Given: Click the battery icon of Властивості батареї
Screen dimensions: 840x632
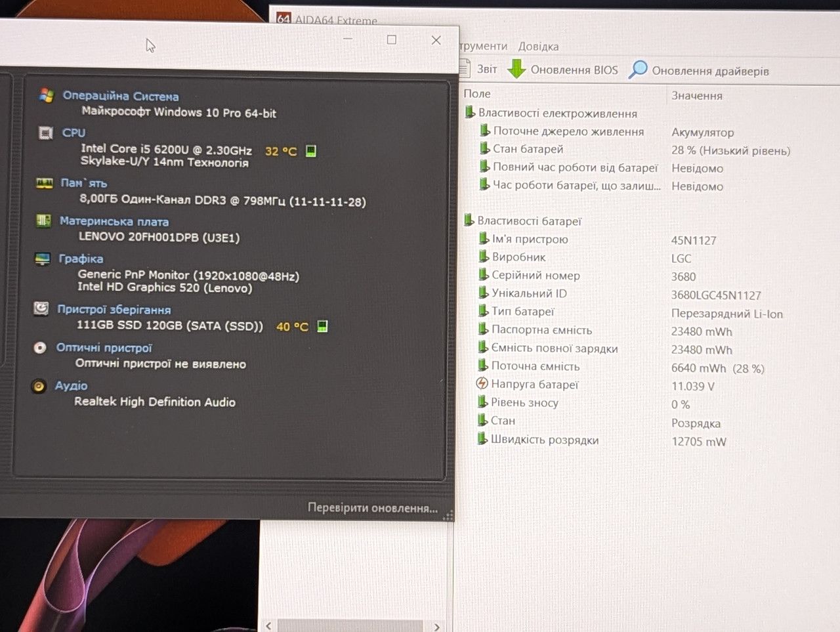Looking at the screenshot, I should [469, 220].
